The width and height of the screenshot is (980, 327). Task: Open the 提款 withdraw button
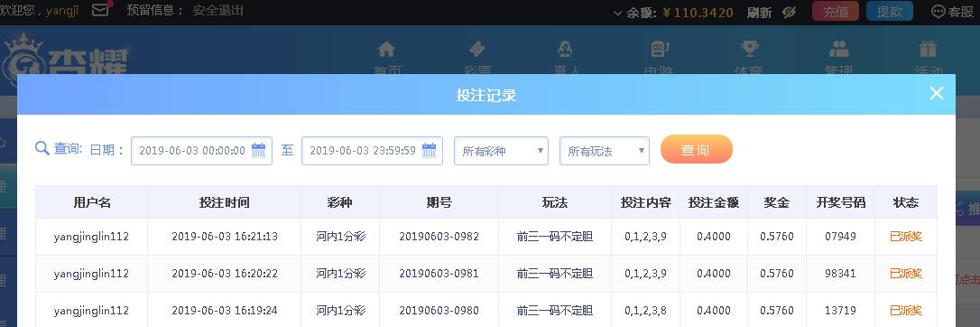890,11
